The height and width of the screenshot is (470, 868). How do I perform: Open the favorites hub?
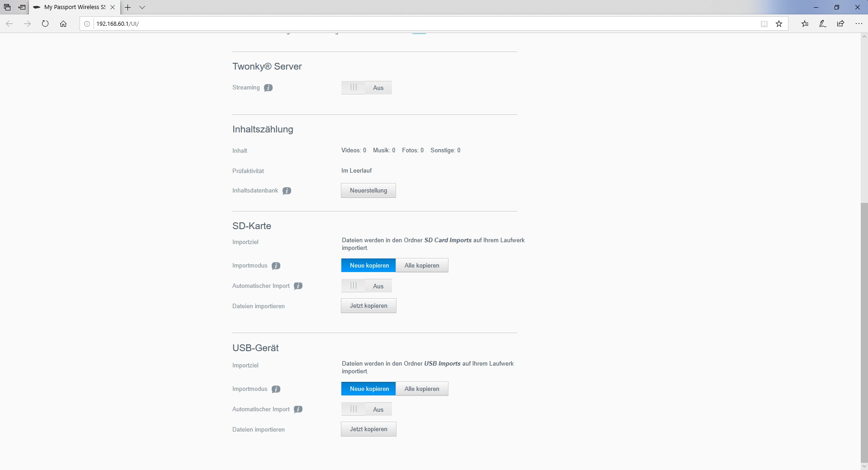click(805, 24)
